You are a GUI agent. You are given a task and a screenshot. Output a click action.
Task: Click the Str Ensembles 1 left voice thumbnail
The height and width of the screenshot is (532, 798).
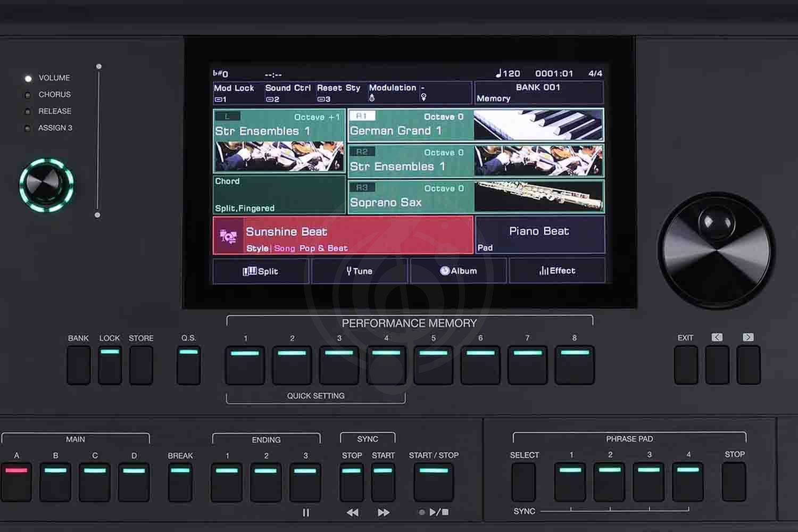tap(279, 156)
